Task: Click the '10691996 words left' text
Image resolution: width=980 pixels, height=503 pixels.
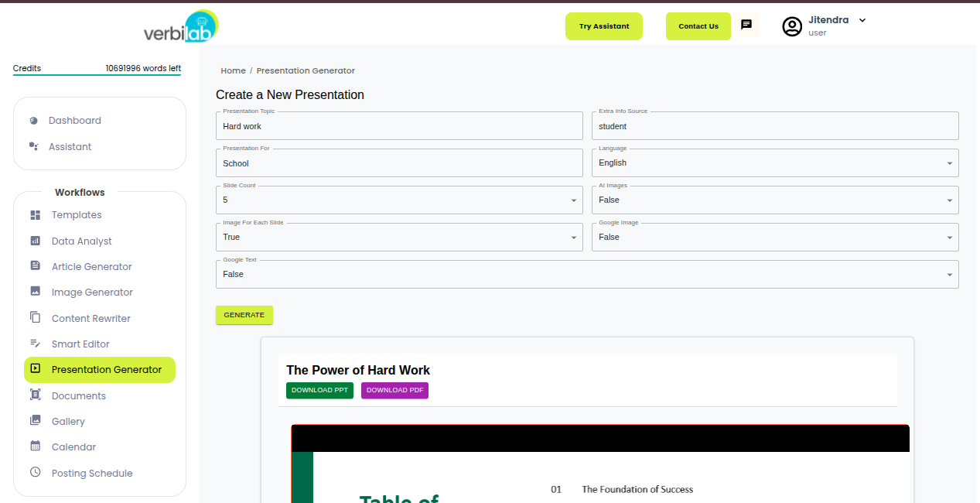Action: (143, 68)
